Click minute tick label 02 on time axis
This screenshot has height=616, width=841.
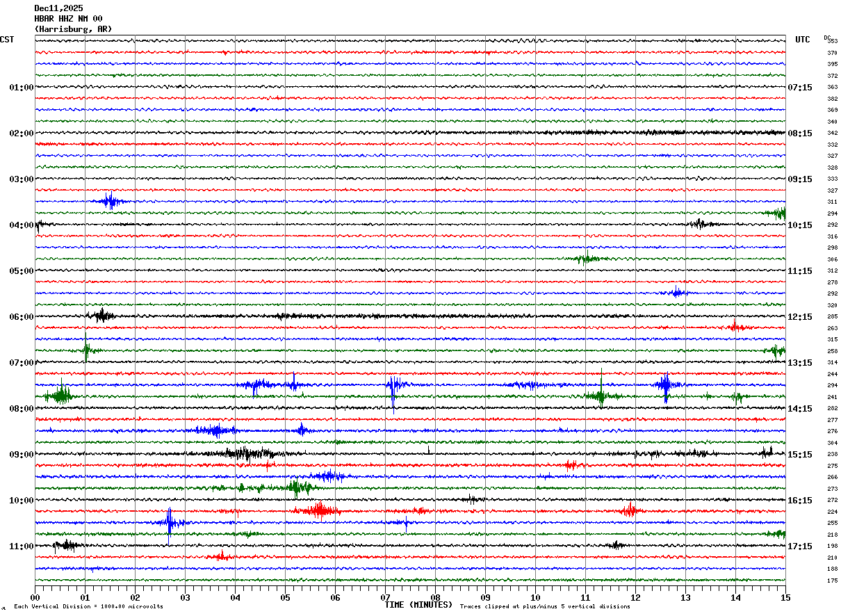135,598
